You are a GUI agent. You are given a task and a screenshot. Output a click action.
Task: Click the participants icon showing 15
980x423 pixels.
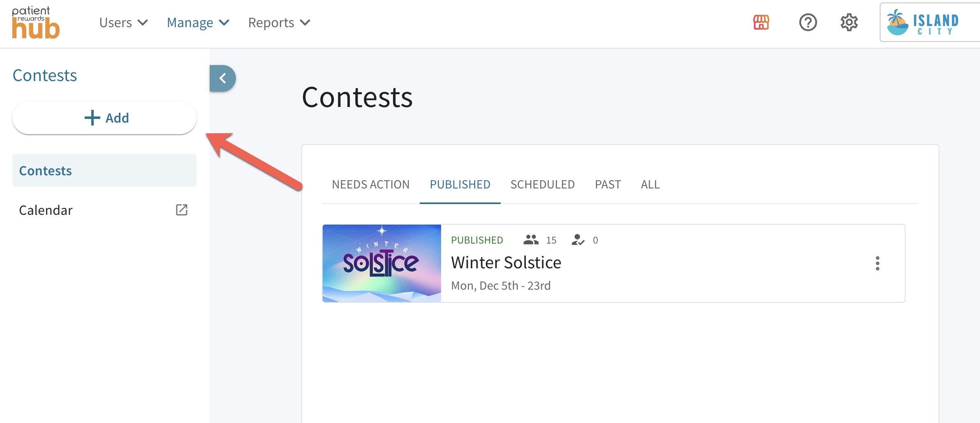(531, 240)
